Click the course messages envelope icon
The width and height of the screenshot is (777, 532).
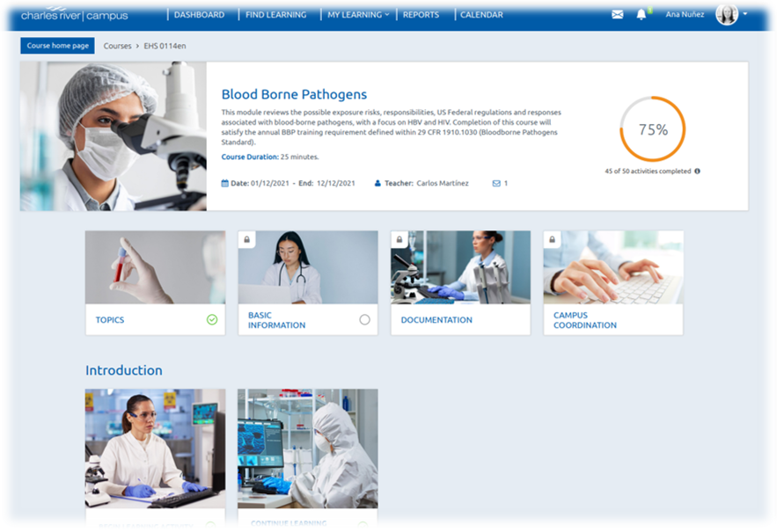[496, 184]
